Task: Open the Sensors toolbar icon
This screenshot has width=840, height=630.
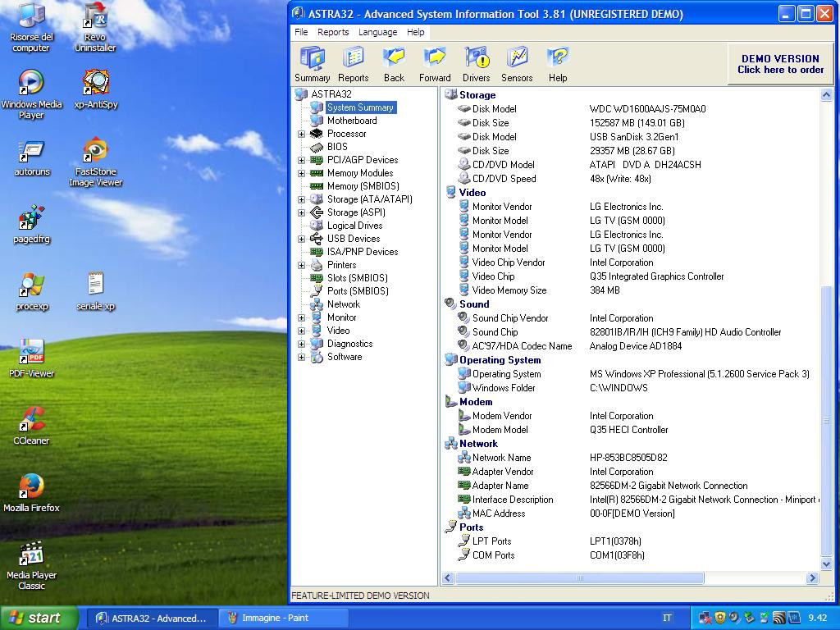Action: point(517,64)
